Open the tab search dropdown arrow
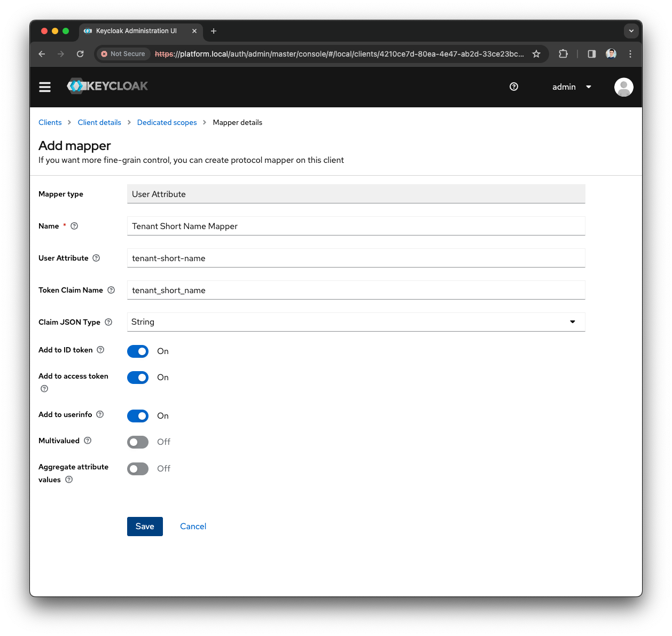Screen dimensions: 672x636 pyautogui.click(x=631, y=31)
